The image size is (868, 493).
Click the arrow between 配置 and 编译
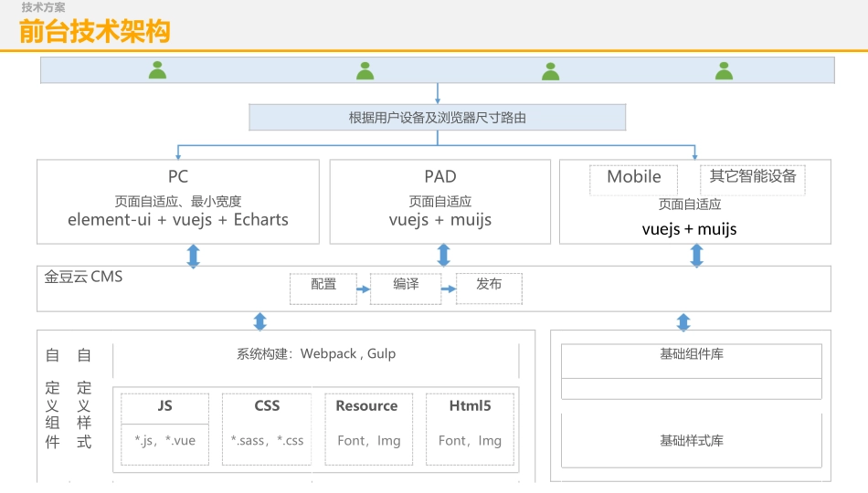point(362,289)
